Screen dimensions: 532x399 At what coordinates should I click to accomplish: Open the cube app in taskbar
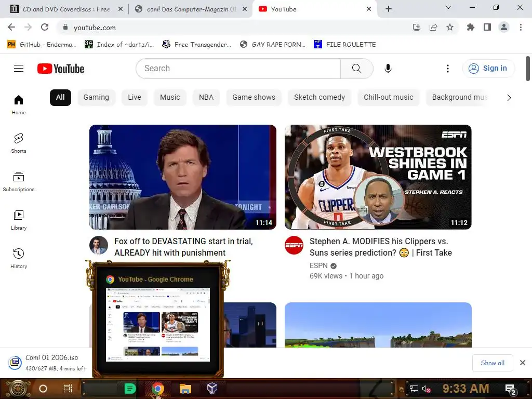[x=212, y=389]
